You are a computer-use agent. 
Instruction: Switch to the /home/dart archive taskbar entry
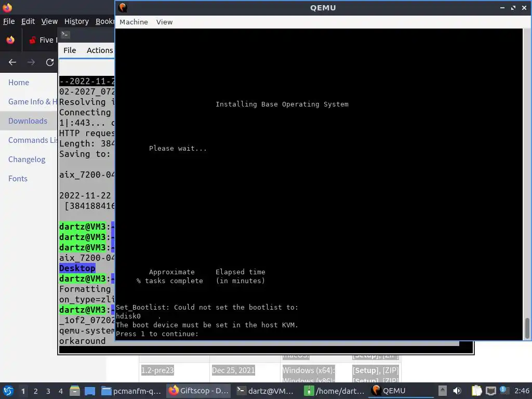[x=334, y=391]
